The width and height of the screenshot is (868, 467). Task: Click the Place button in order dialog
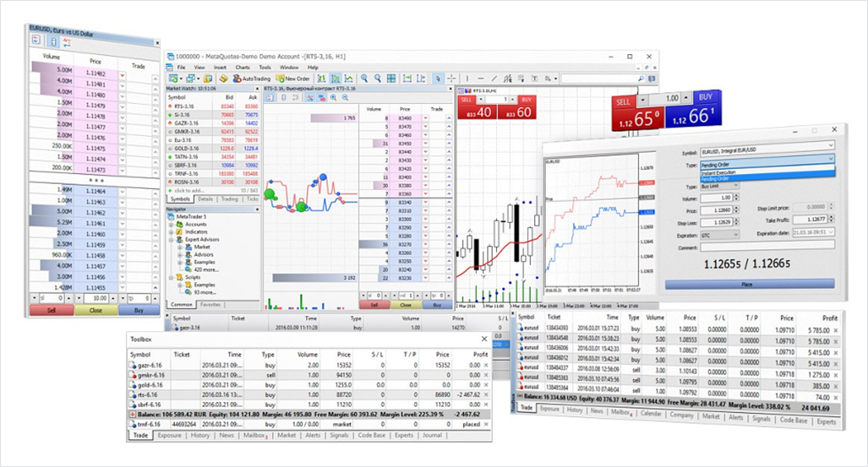click(x=750, y=284)
